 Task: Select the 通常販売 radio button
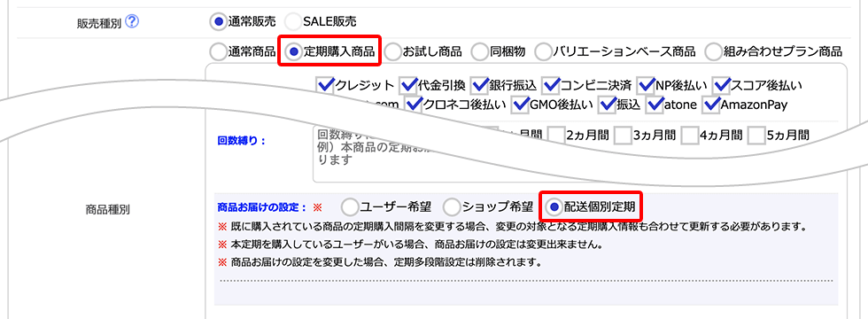pyautogui.click(x=218, y=21)
